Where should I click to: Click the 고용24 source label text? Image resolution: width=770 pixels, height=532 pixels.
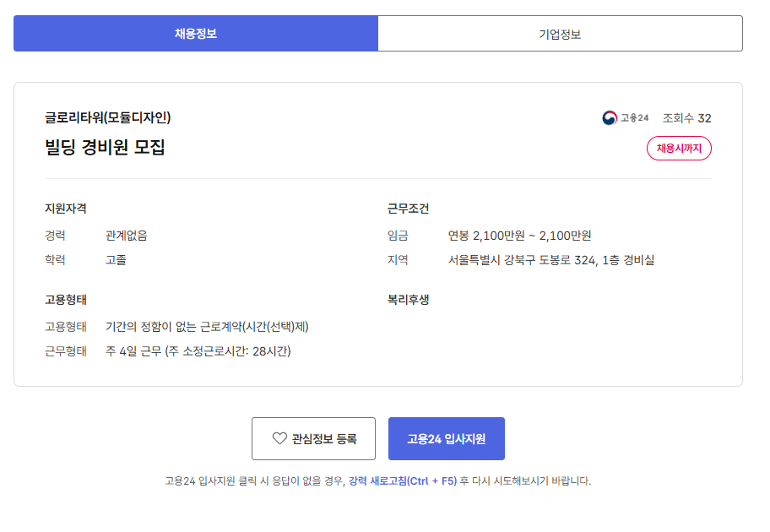click(x=634, y=118)
